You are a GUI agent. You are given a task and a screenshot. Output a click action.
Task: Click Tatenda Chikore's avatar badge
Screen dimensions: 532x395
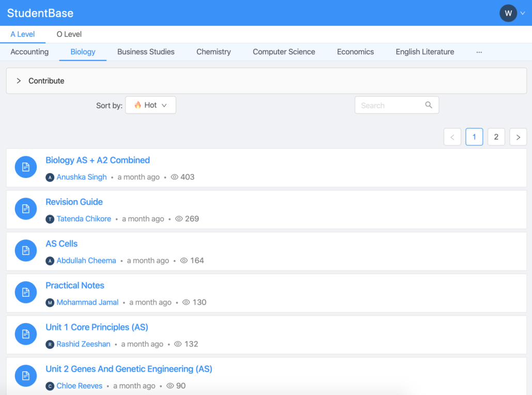(x=50, y=219)
